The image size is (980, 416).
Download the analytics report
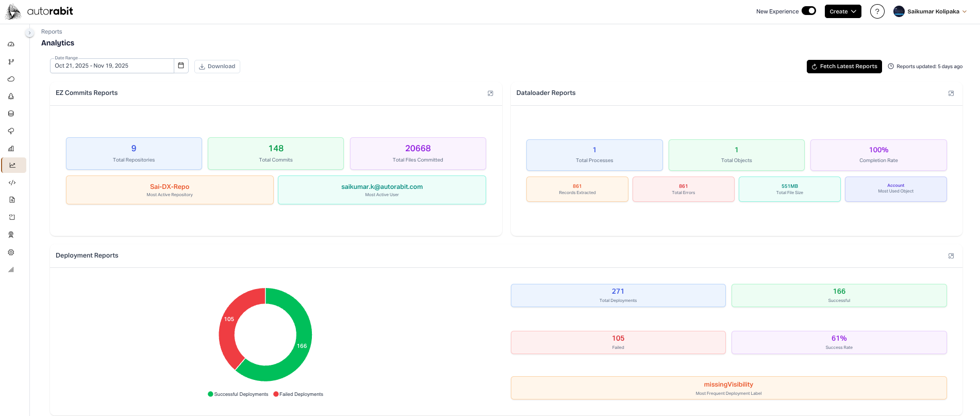point(217,67)
